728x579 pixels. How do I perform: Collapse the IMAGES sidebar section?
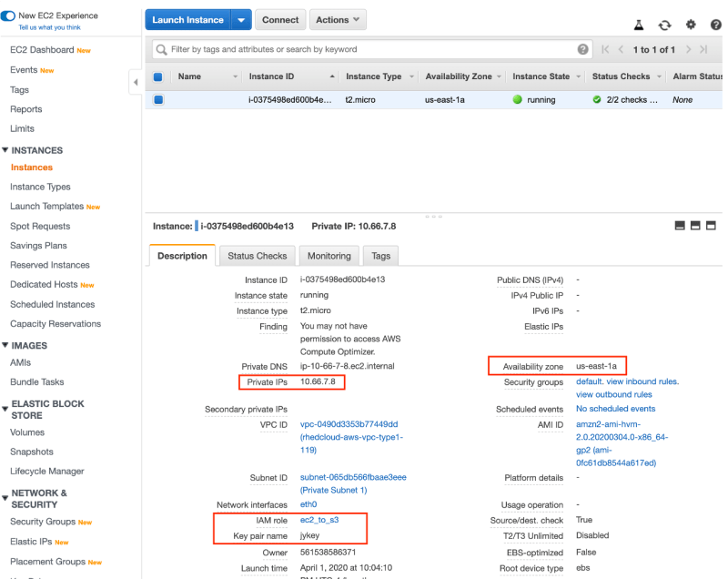(5, 345)
